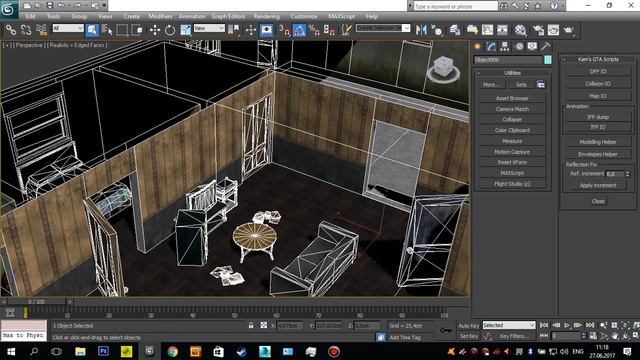Click the Mirror tool icon
This screenshot has width=640, height=360.
421,30
